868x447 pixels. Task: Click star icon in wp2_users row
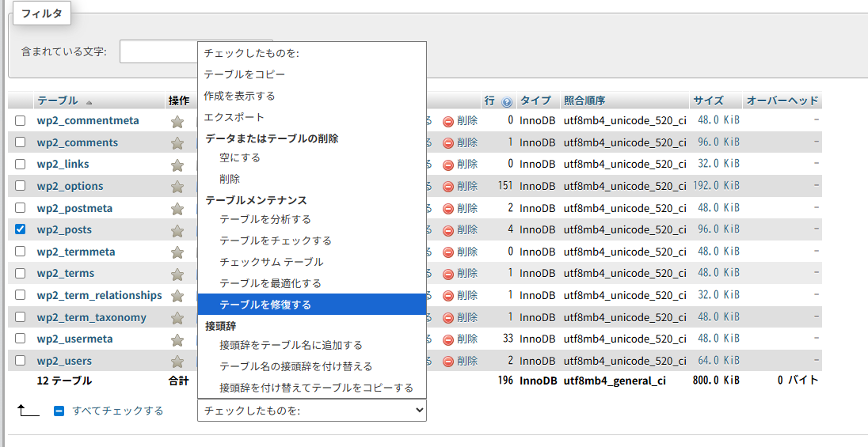tap(177, 362)
